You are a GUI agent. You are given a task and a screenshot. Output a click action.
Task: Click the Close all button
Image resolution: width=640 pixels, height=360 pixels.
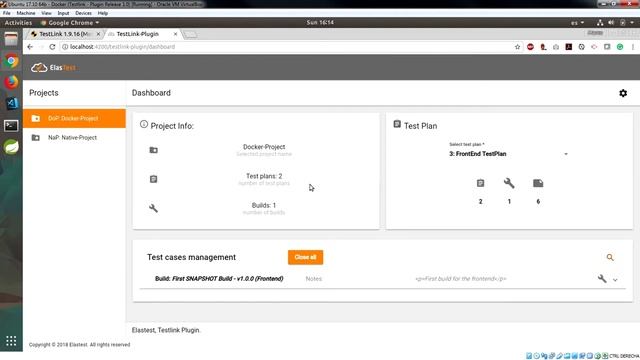[x=305, y=257]
